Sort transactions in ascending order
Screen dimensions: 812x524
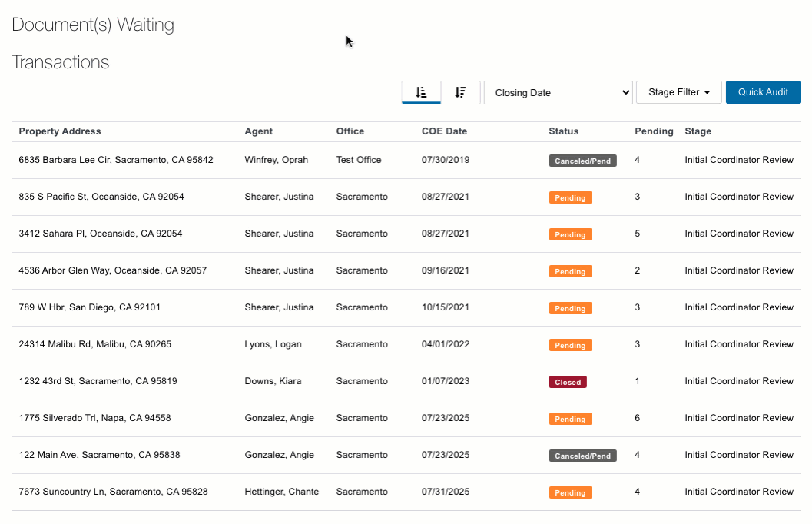[421, 92]
